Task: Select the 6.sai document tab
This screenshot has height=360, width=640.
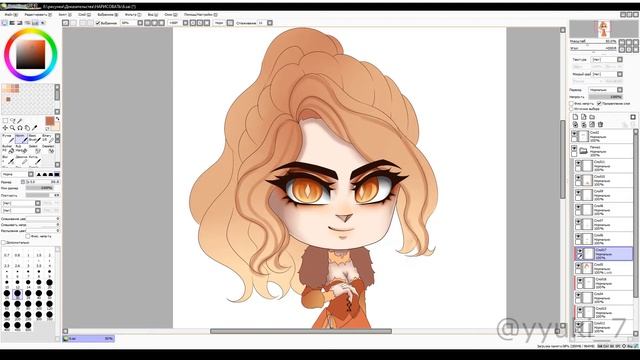Action: (88, 339)
